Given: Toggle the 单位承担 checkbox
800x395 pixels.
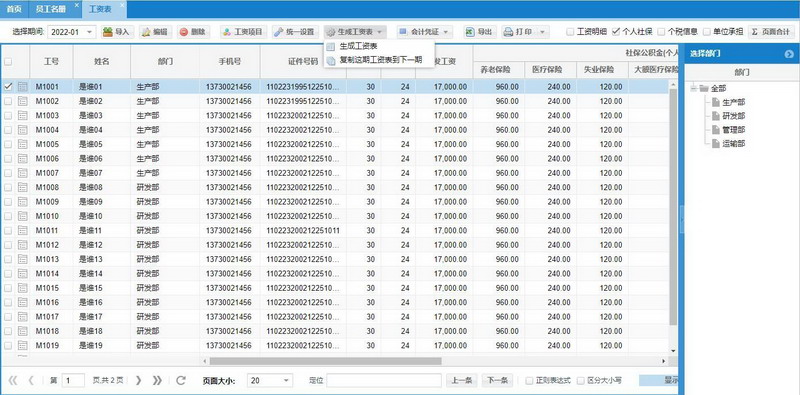Looking at the screenshot, I should click(707, 32).
